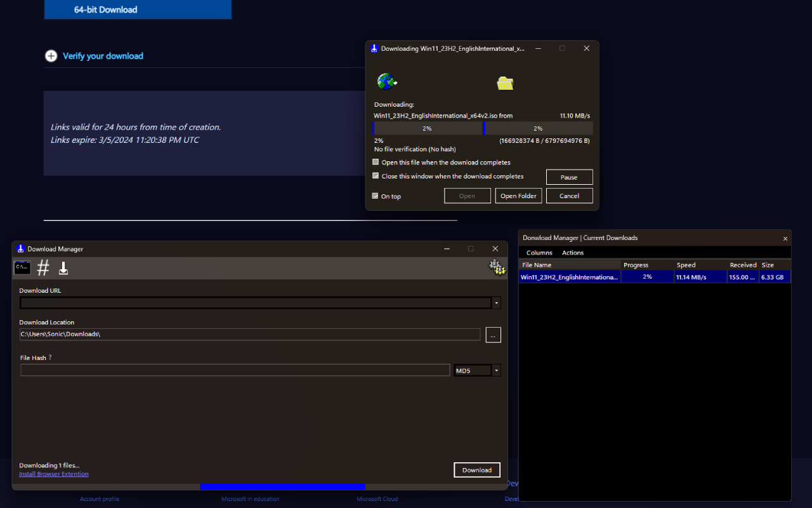812x508 pixels.
Task: Click the 'Links valid for 24 hours' text
Action: point(136,127)
